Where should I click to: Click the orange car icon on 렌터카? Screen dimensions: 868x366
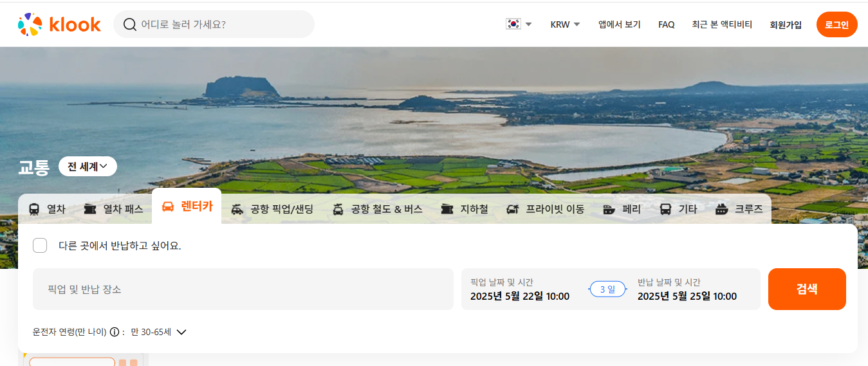[168, 207]
